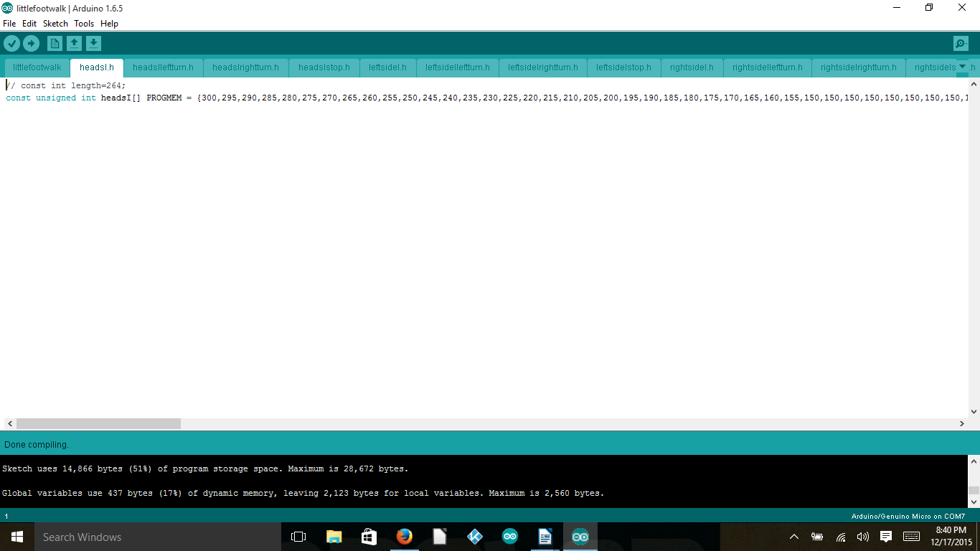Open the leftsidelleftturn.h tab
The width and height of the screenshot is (980, 551).
pyautogui.click(x=458, y=67)
